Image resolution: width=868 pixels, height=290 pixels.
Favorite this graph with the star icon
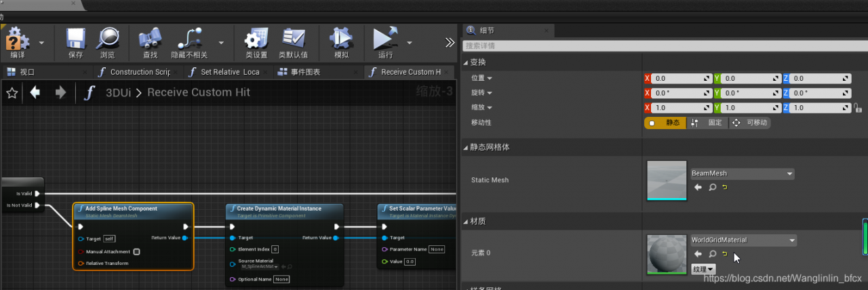tap(12, 93)
